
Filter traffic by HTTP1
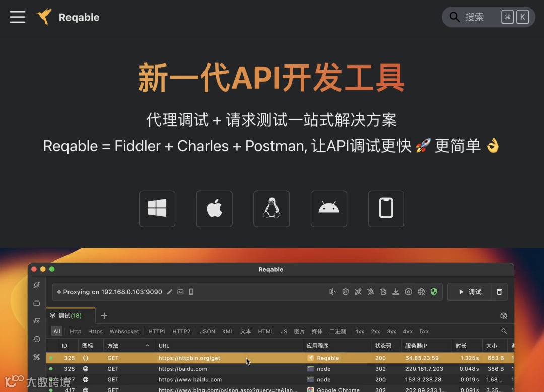[157, 332]
